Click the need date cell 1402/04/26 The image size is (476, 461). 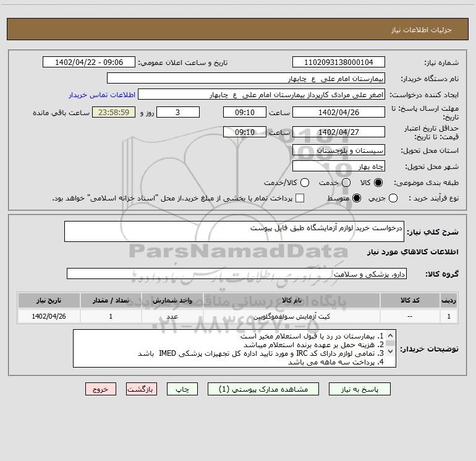pos(49,316)
